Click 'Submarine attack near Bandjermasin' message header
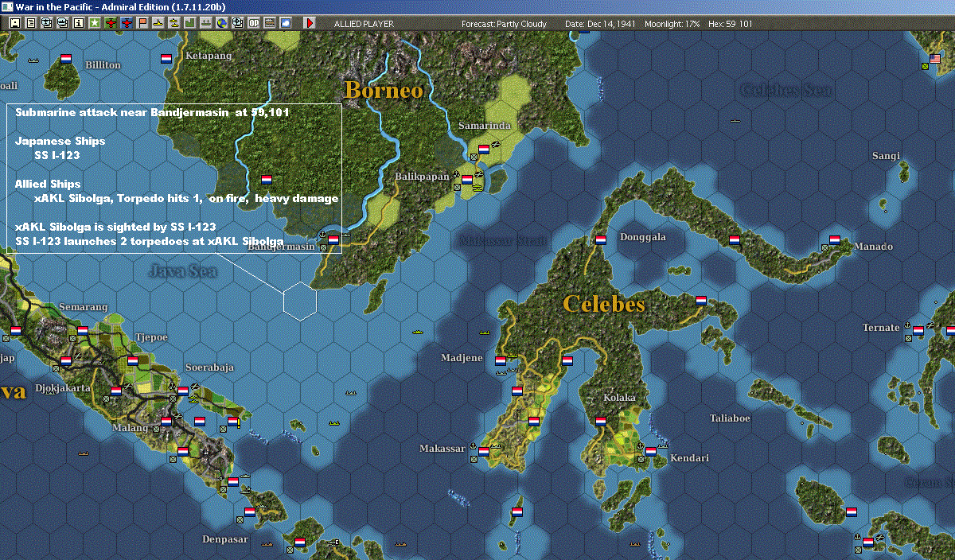This screenshot has width=955, height=560. [x=152, y=113]
